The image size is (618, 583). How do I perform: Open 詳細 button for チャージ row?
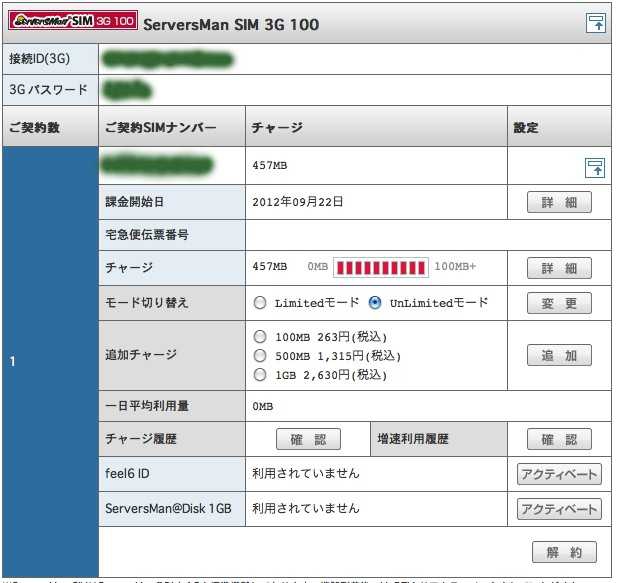pos(559,268)
